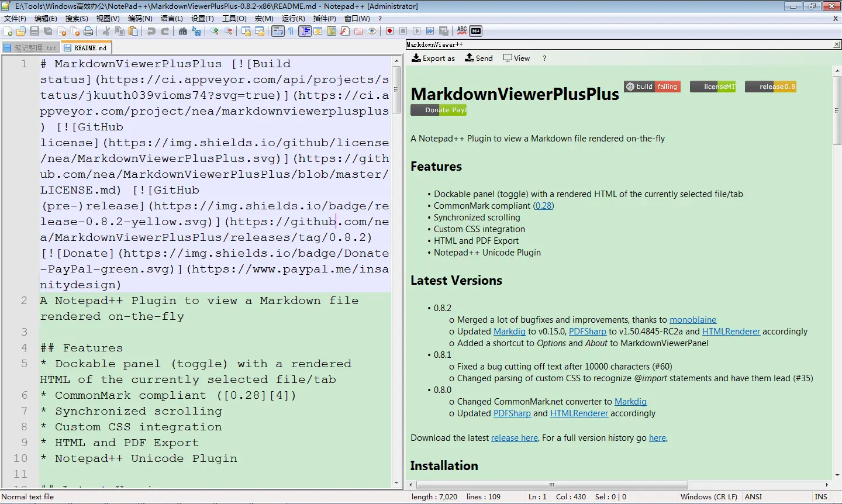Play back the recorded macro
Viewport: 842px width, 504px height.
[417, 31]
